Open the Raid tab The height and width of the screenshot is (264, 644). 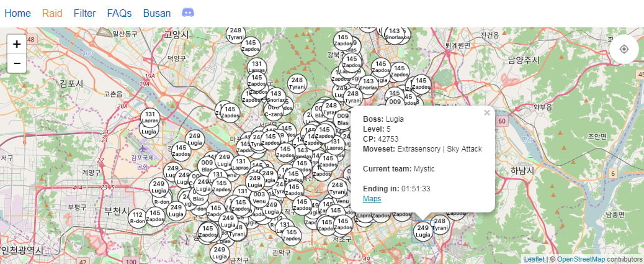click(x=52, y=13)
